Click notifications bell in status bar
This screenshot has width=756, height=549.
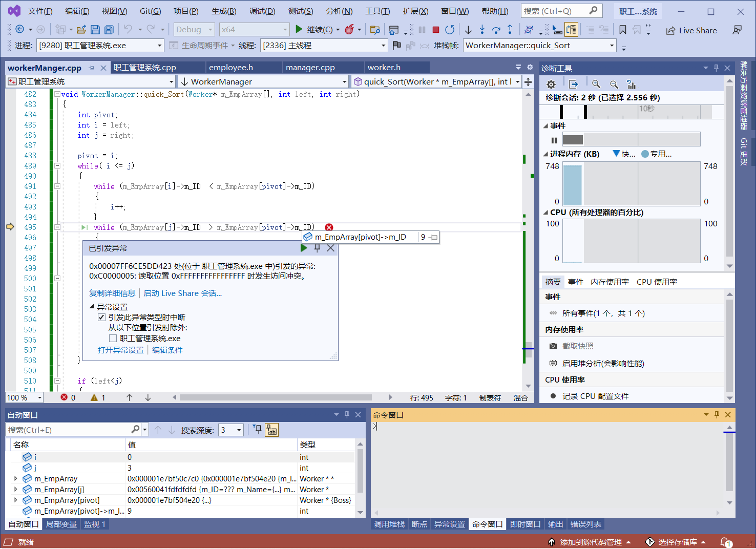(725, 542)
